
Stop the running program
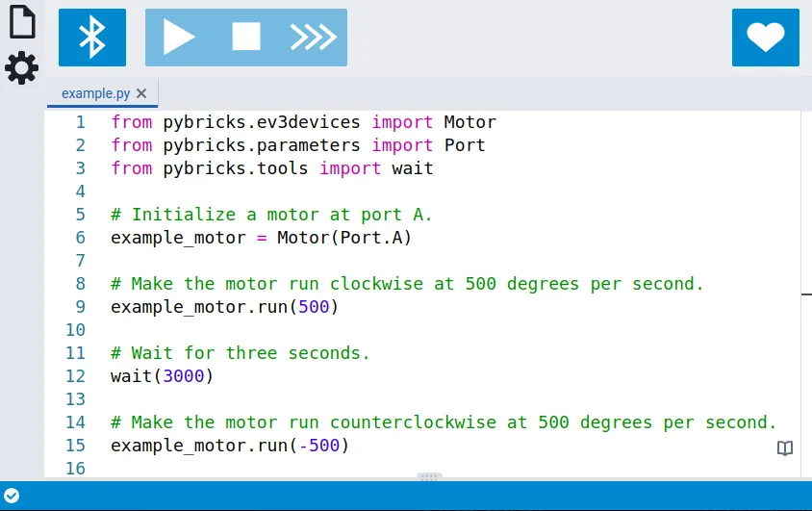246,38
